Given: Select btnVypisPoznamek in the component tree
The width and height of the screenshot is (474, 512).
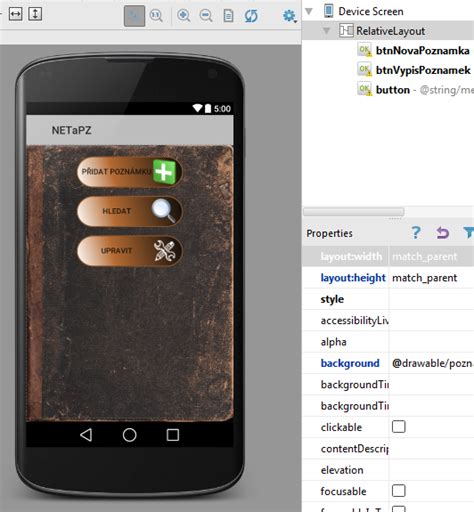Looking at the screenshot, I should click(423, 70).
